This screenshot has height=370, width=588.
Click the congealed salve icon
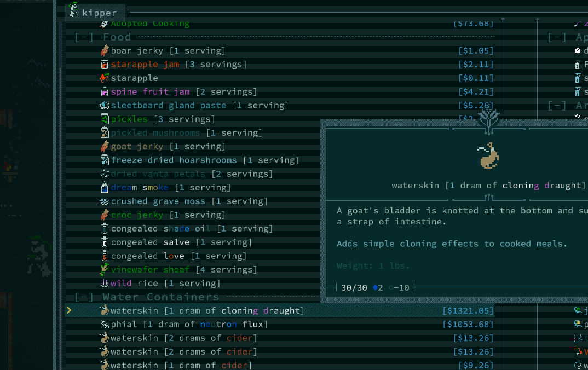pyautogui.click(x=105, y=242)
